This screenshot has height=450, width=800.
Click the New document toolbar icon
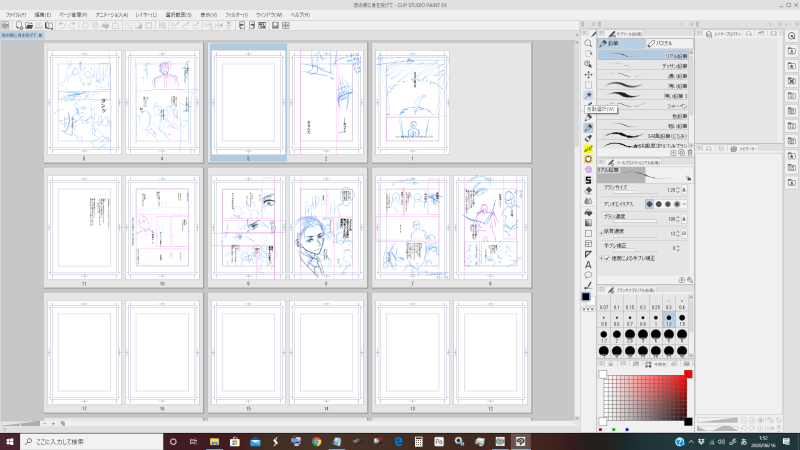tap(19, 25)
